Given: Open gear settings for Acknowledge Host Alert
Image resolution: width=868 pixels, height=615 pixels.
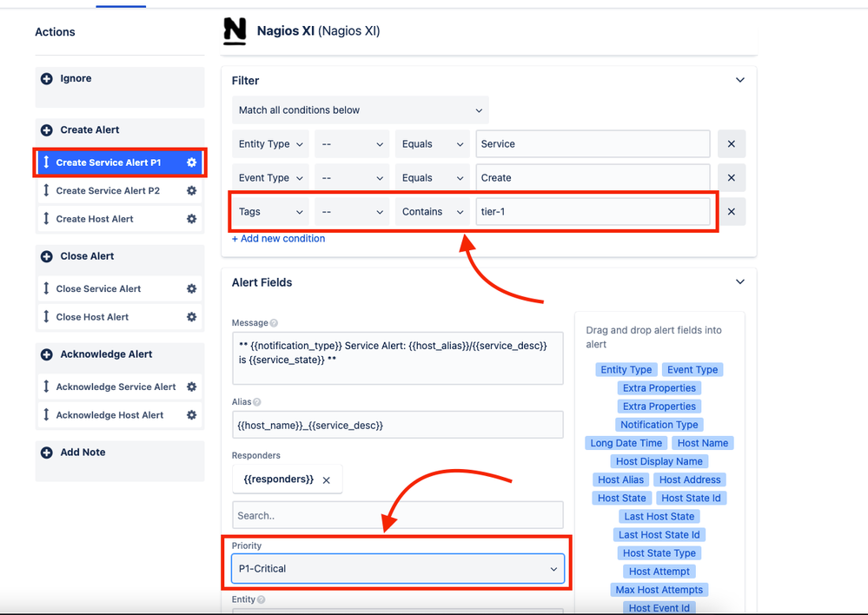Looking at the screenshot, I should point(191,414).
